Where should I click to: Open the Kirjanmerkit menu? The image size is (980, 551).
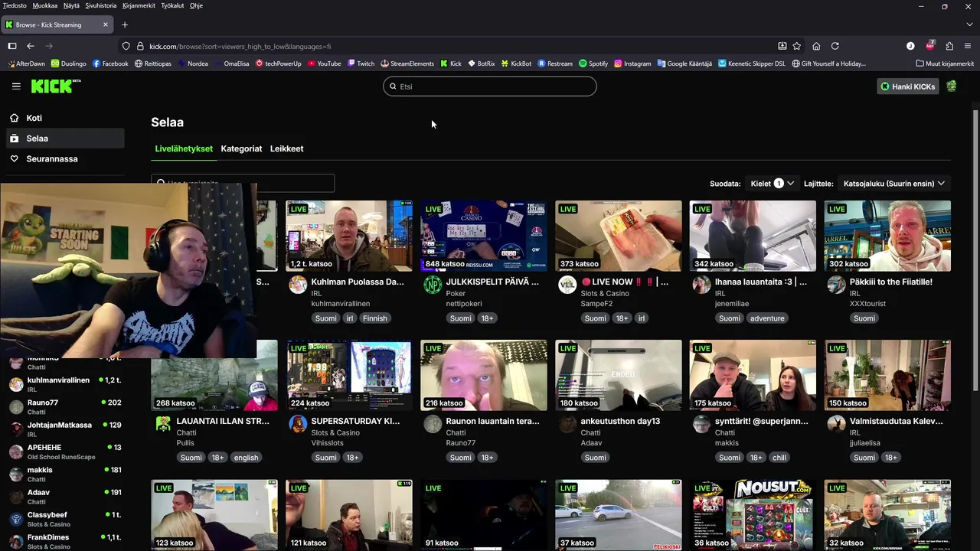click(x=139, y=5)
